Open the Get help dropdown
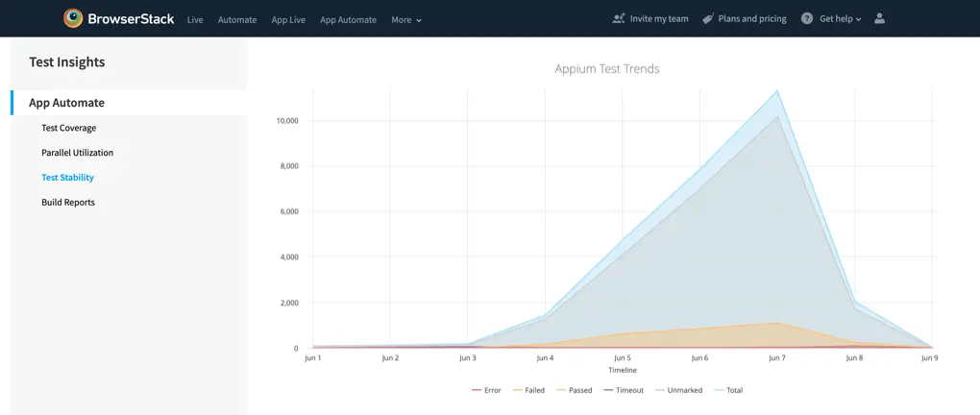Viewport: 980px width, 415px height. (840, 18)
